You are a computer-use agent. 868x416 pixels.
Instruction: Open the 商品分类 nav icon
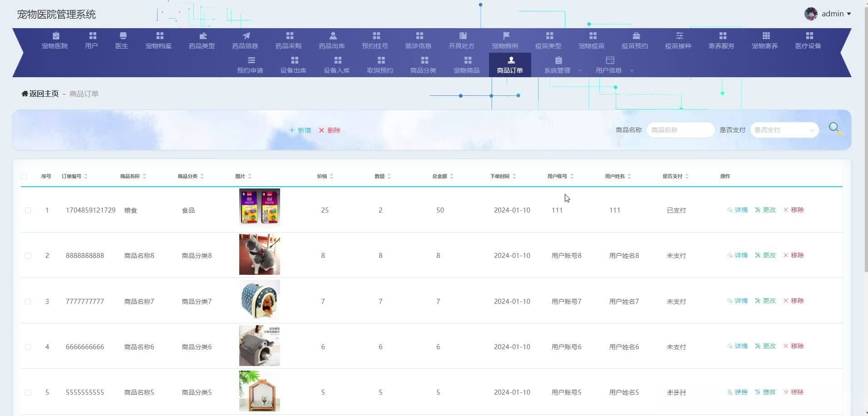(x=424, y=60)
